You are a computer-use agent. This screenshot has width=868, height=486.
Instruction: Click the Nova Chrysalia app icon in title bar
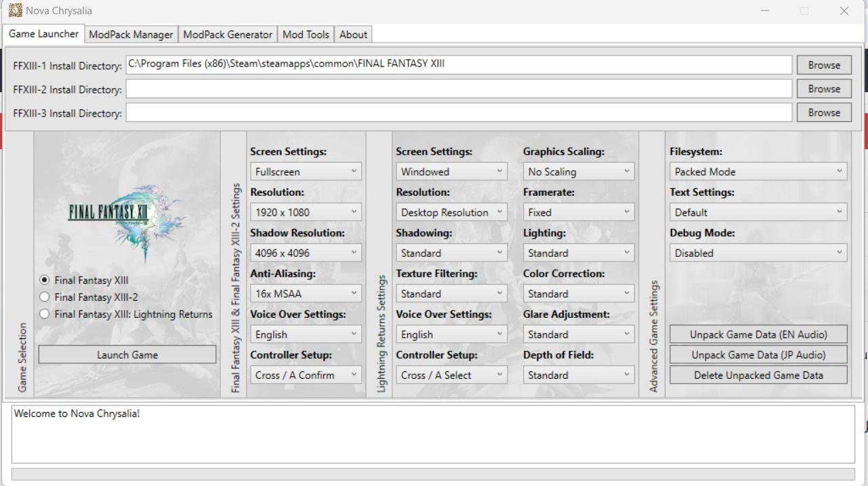(x=15, y=10)
